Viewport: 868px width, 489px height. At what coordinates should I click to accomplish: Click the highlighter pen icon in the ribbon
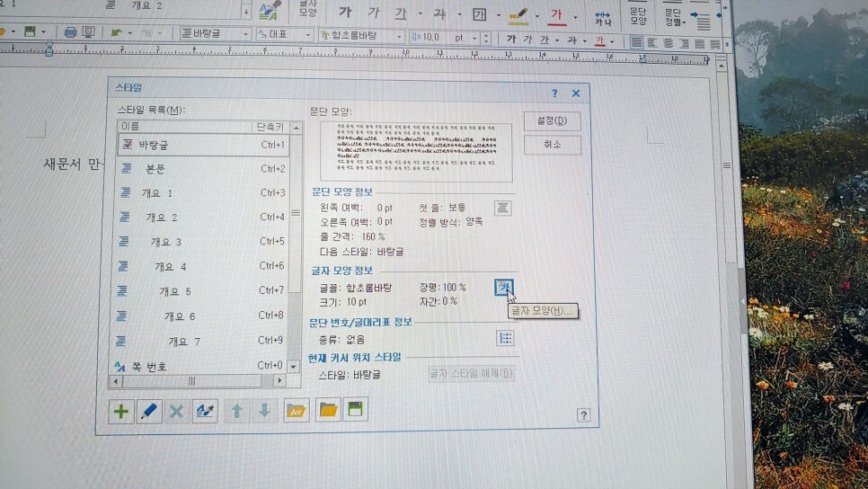click(518, 16)
